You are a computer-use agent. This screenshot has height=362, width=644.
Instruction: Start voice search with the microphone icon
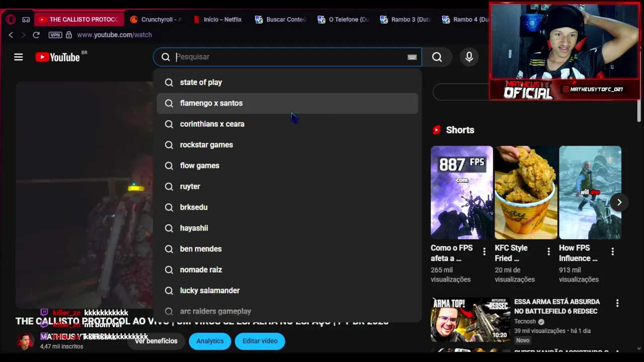pyautogui.click(x=469, y=57)
